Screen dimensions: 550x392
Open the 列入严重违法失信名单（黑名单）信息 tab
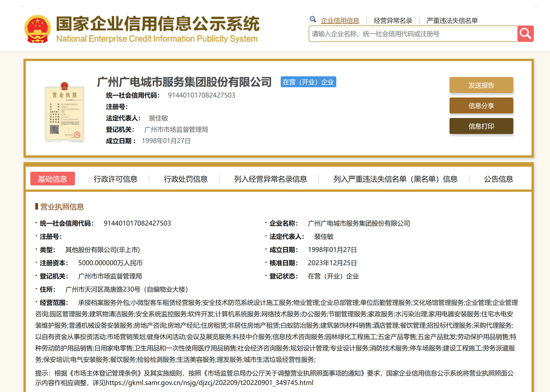coord(395,179)
